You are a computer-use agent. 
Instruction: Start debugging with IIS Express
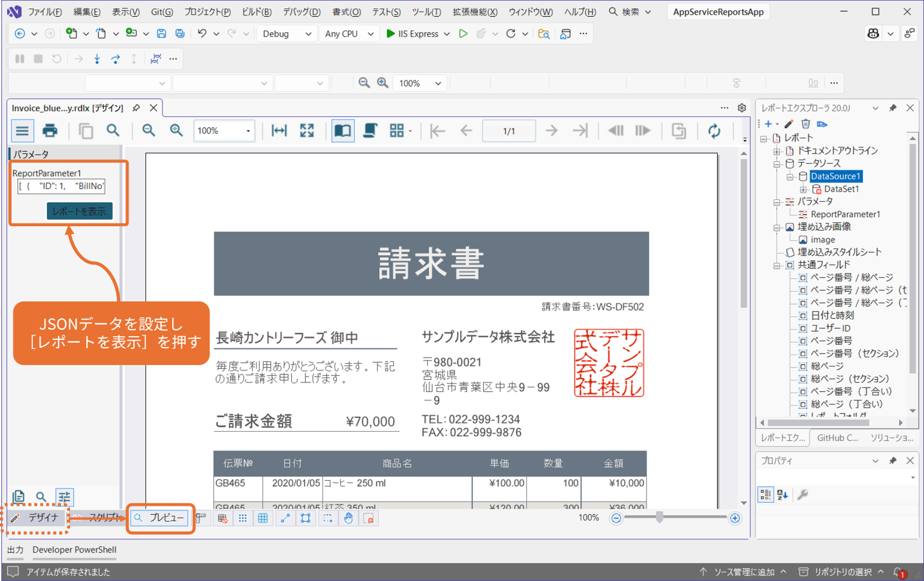(x=412, y=34)
